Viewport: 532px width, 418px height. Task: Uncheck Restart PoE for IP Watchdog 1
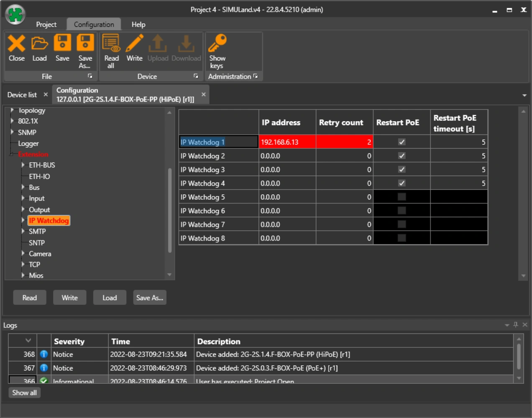pyautogui.click(x=402, y=142)
